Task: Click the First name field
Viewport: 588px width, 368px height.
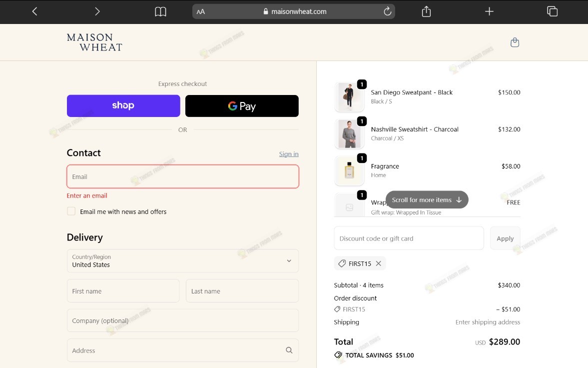Action: (123, 291)
